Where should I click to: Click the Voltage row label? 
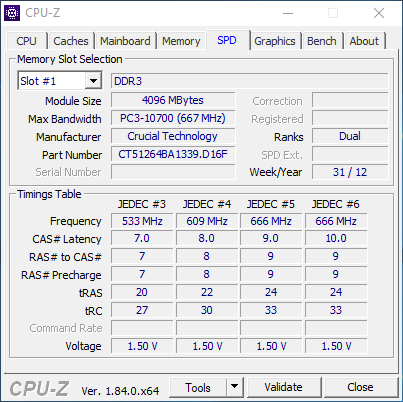(83, 346)
